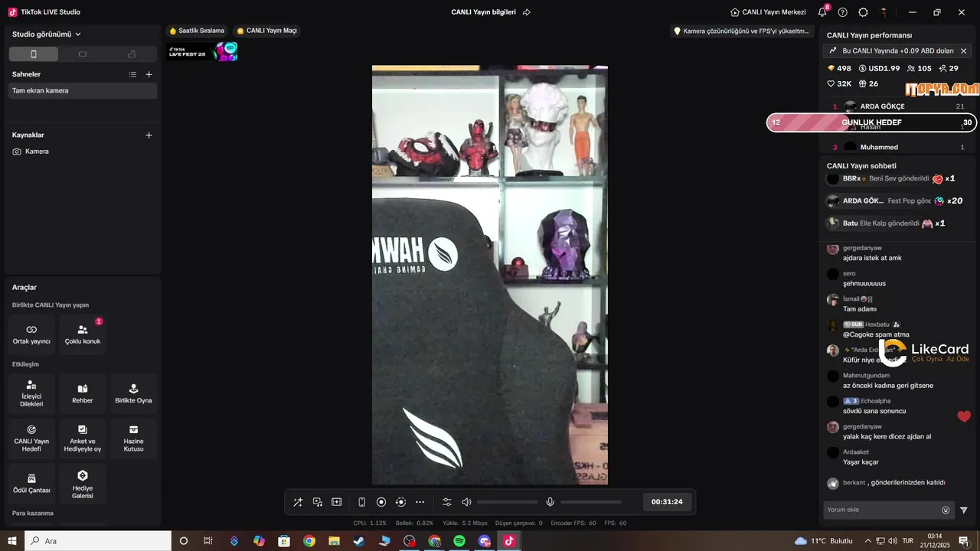980x551 pixels.
Task: Open CANLI Yayın Maçı tab
Action: [x=267, y=31]
